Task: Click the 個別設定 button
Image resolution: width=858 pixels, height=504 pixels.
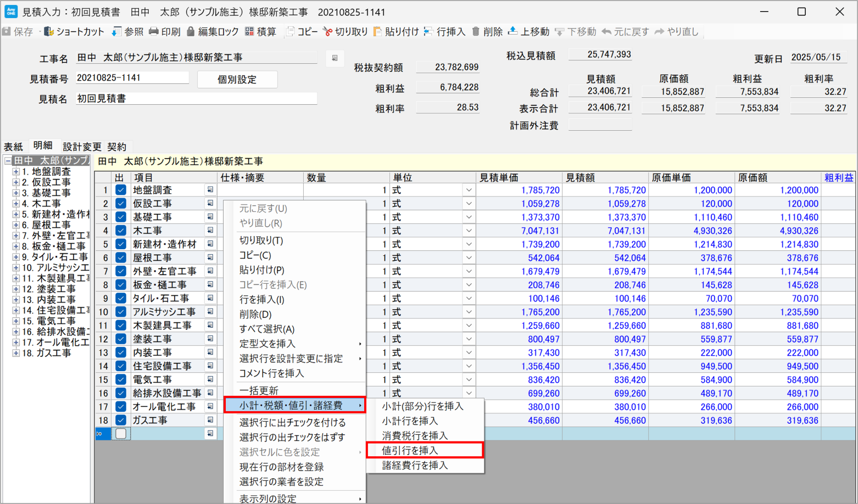Action: click(x=237, y=80)
